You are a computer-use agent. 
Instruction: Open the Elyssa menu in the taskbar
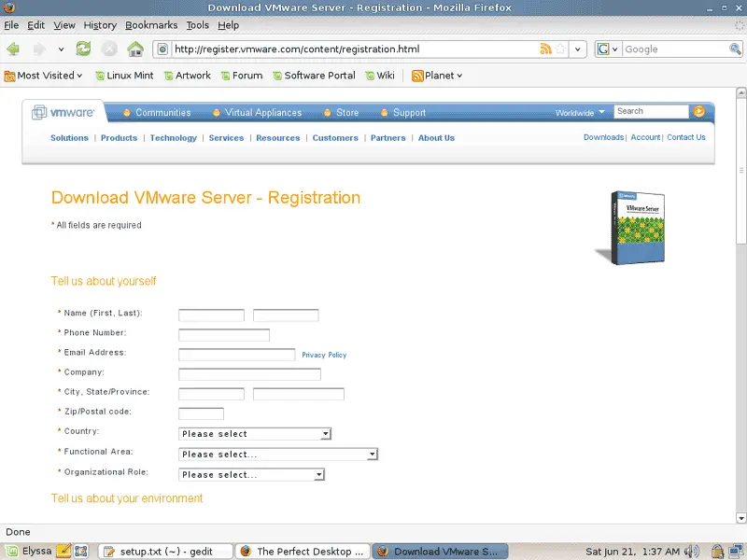28,551
